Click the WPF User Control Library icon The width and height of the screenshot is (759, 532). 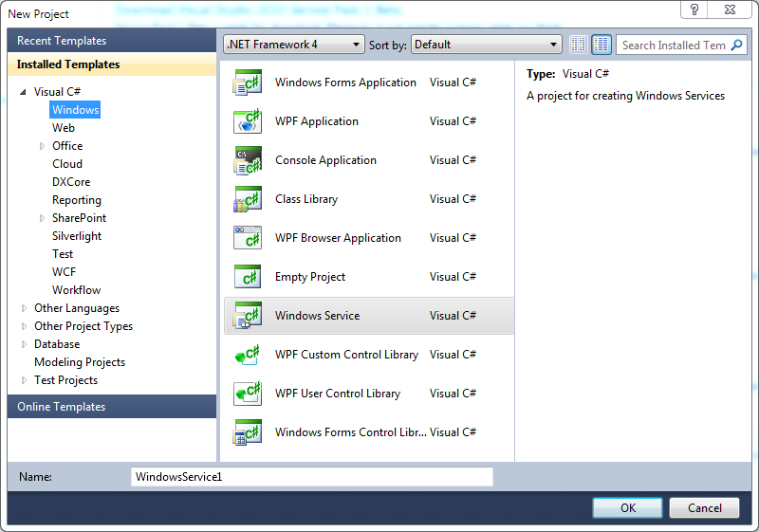click(x=248, y=394)
